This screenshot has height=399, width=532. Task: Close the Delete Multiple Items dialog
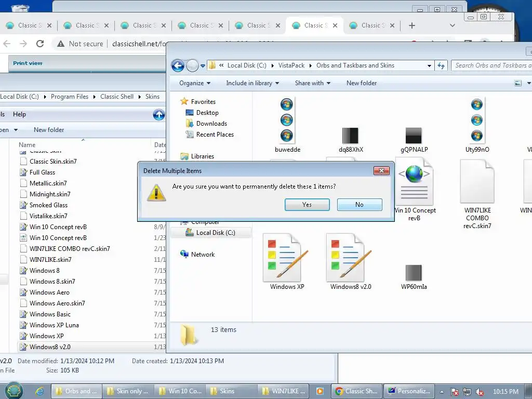(x=381, y=170)
